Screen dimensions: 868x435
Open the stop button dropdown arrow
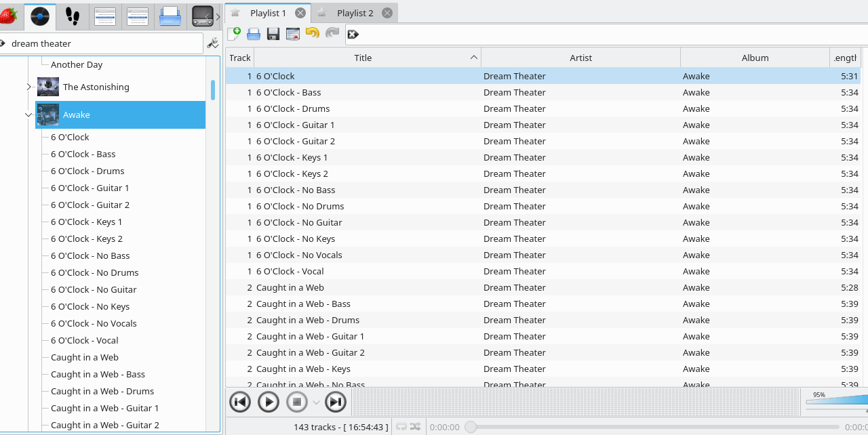coord(316,402)
